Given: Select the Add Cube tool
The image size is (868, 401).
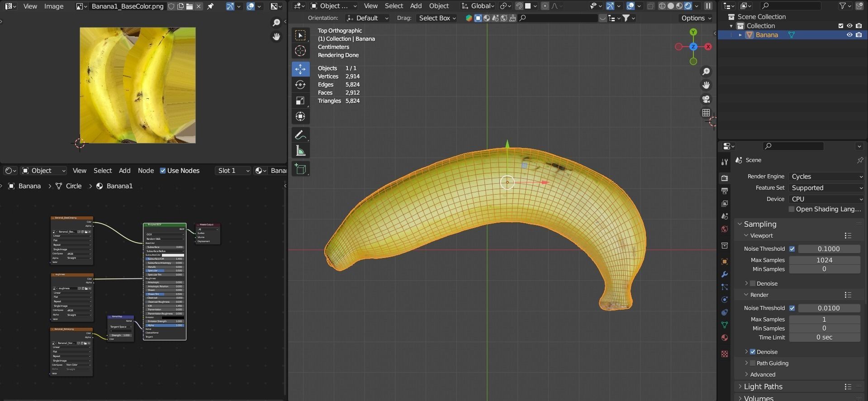Looking at the screenshot, I should (300, 169).
